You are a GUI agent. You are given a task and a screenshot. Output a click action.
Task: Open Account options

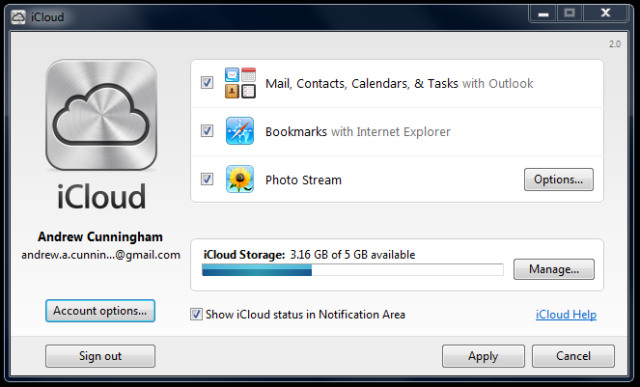coord(100,311)
